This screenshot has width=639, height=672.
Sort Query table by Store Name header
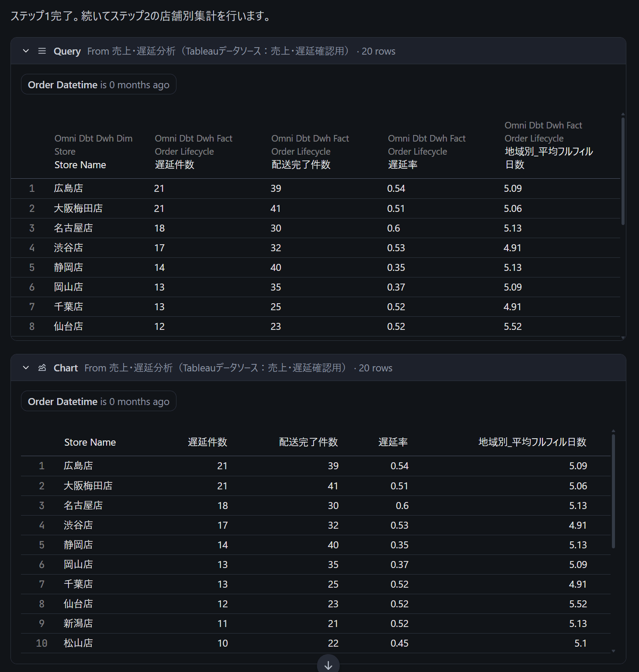coord(80,165)
